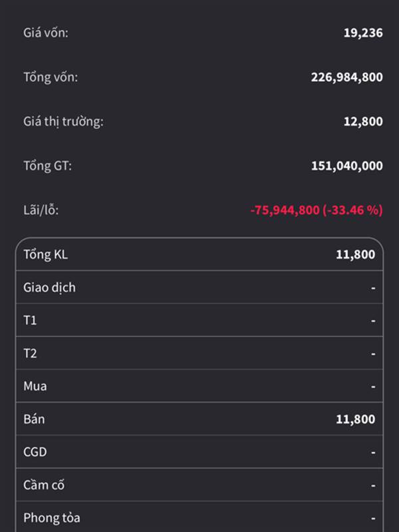Tap the Phong tỏa row

(x=199, y=517)
